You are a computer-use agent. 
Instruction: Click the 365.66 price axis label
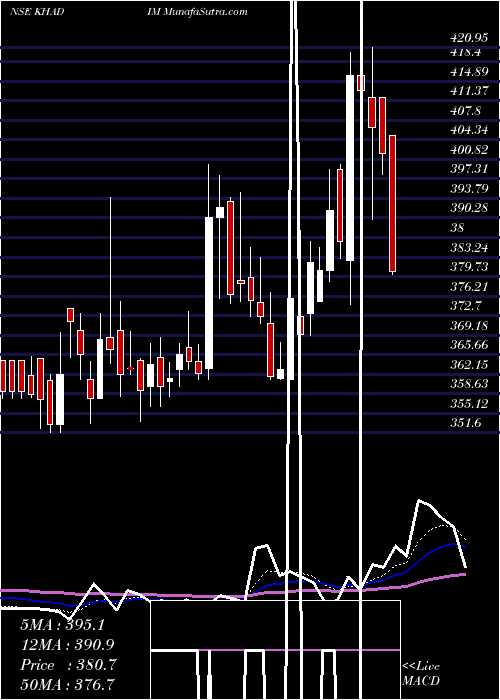[468, 345]
